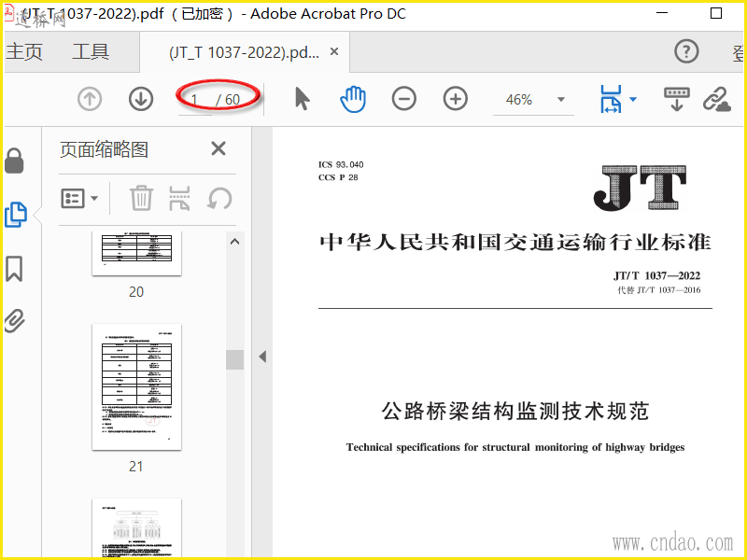Select the (JT_T 1037-2022).pd... document tab
This screenshot has height=560, width=747.
pos(244,52)
